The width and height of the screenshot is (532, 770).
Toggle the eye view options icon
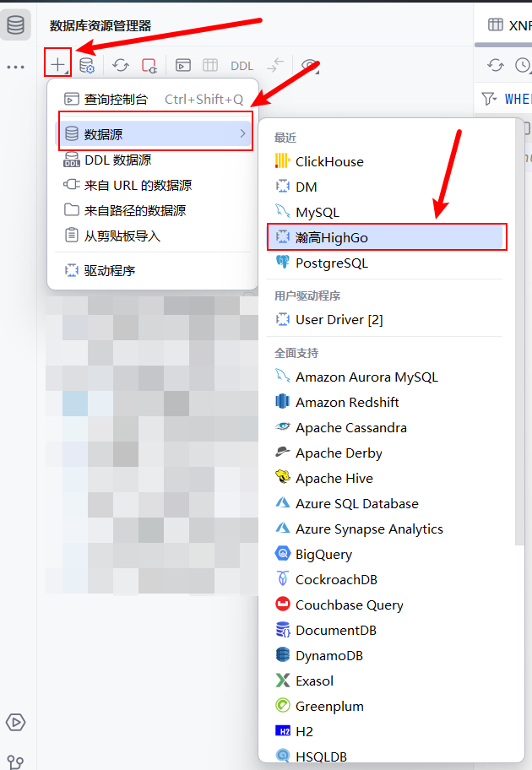coord(310,65)
